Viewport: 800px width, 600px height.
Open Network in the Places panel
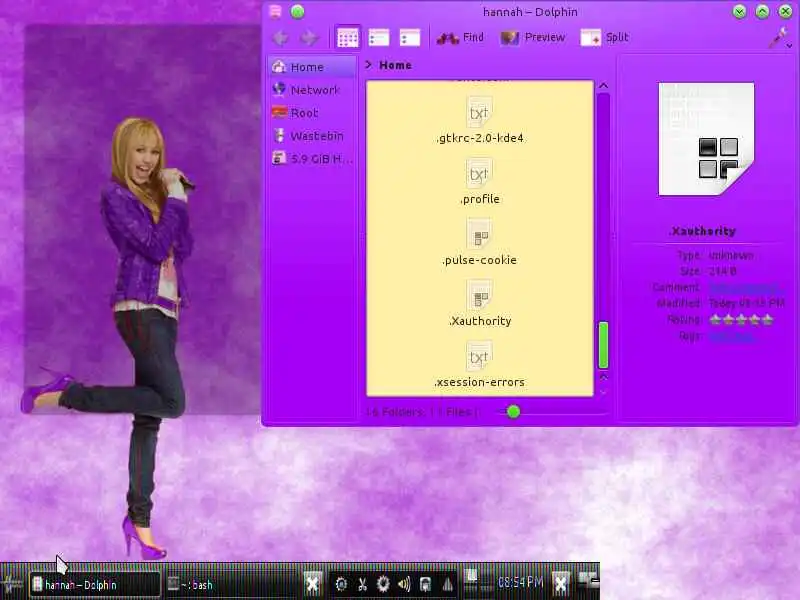[312, 90]
